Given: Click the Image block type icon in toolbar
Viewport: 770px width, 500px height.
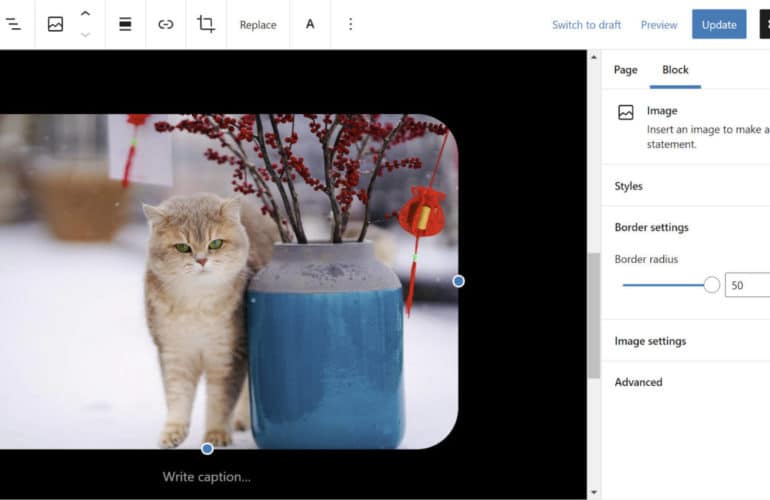Looking at the screenshot, I should coord(55,24).
